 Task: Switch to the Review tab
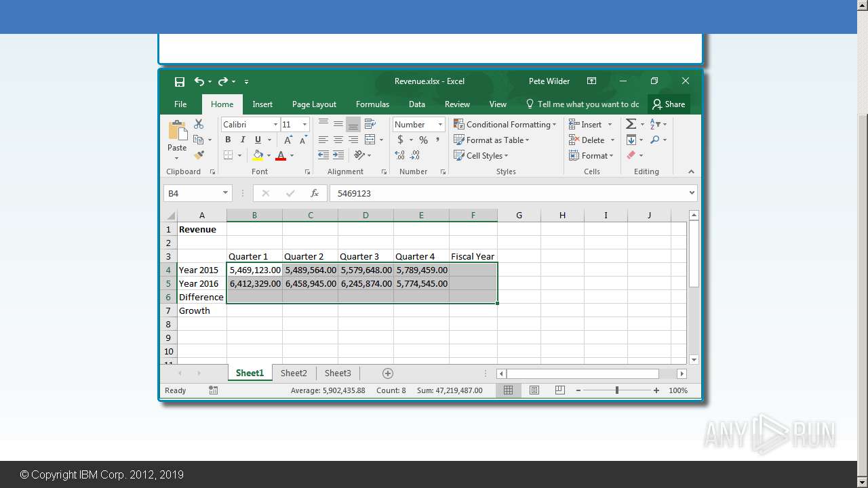pyautogui.click(x=457, y=104)
